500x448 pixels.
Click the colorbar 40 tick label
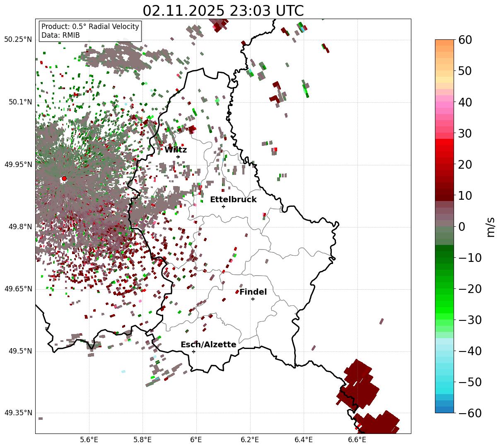tap(464, 102)
